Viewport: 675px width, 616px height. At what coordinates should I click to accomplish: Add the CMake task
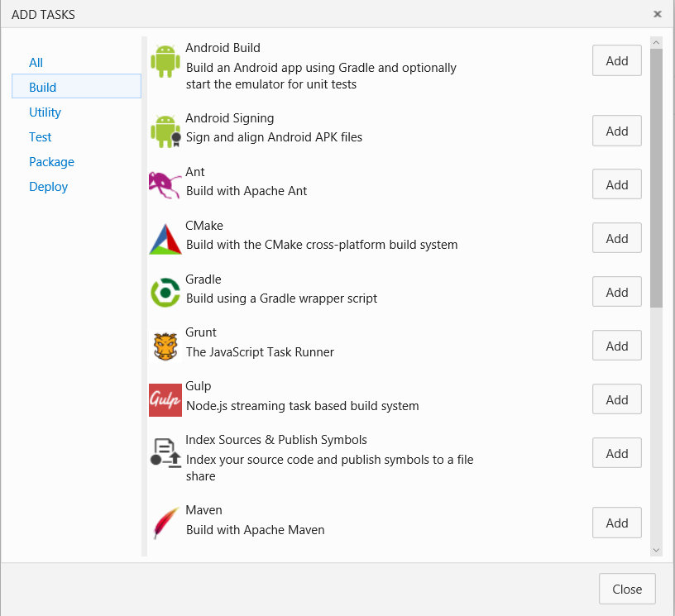point(616,238)
